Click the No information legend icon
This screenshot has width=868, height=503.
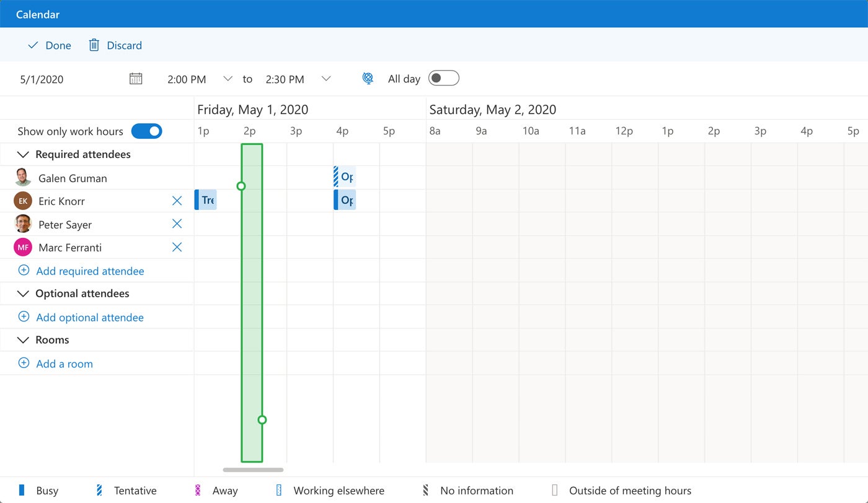426,490
